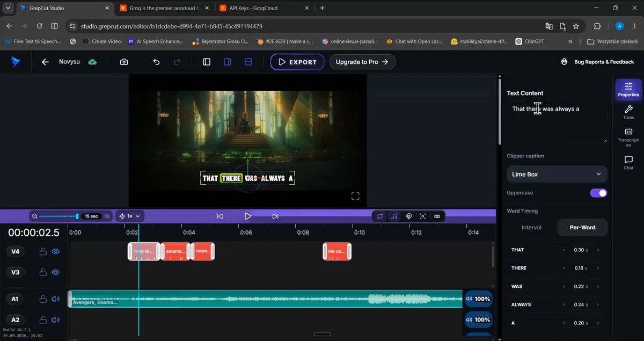Toggle the right sidebar panel layout icon
The width and height of the screenshot is (644, 341).
[x=228, y=62]
